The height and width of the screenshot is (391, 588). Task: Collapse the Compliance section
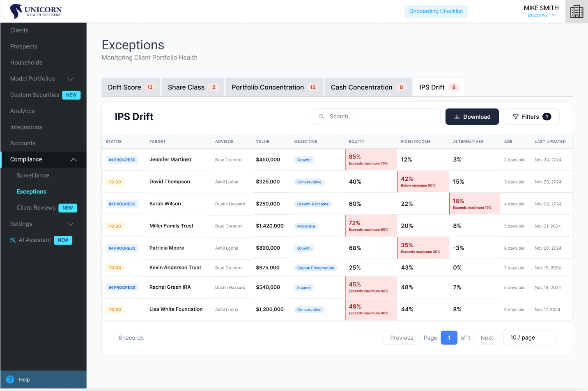[x=73, y=159]
